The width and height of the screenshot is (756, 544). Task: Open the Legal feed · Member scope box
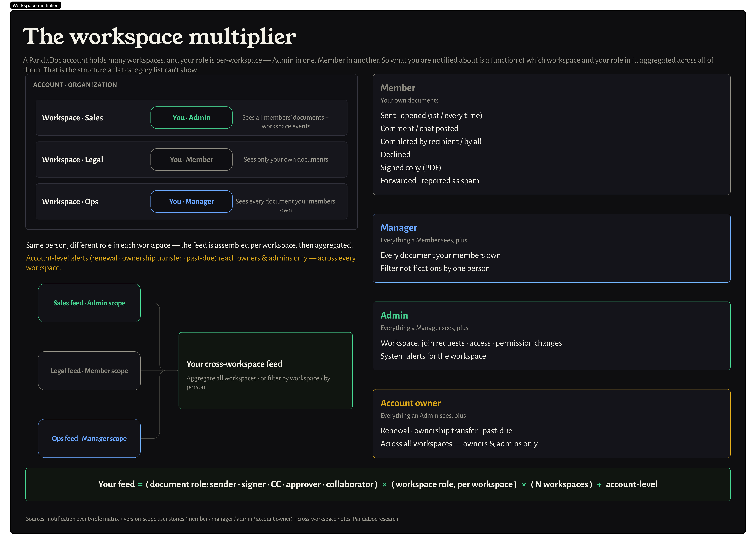coord(89,371)
